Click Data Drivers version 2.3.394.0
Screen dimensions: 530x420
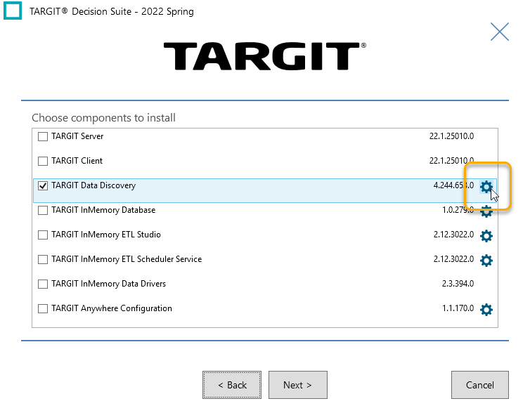pyautogui.click(x=458, y=284)
